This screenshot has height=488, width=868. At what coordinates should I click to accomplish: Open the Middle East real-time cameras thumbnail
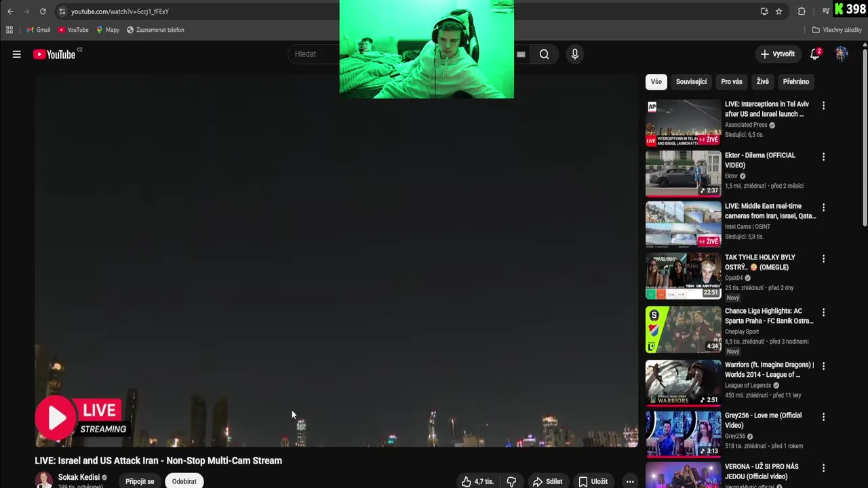tap(683, 224)
